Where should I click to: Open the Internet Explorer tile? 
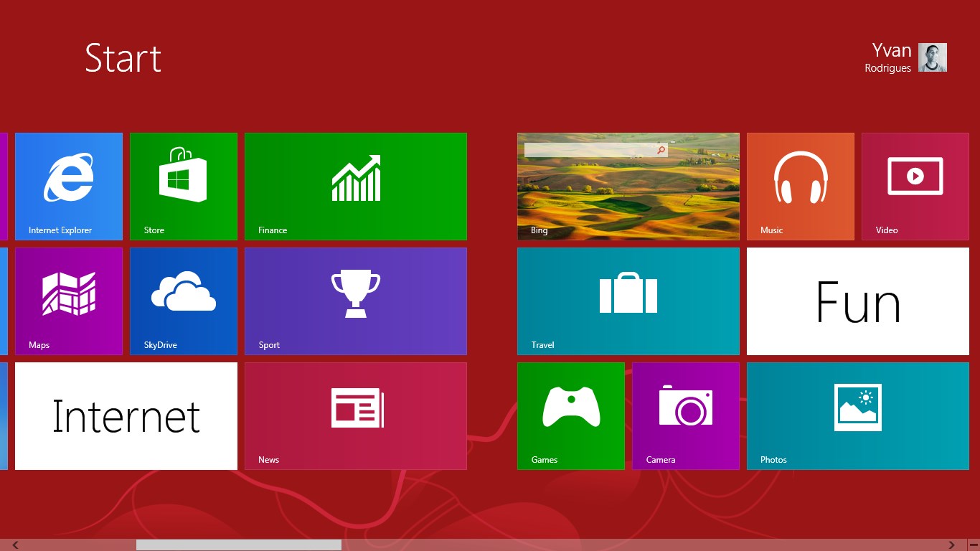pyautogui.click(x=69, y=186)
